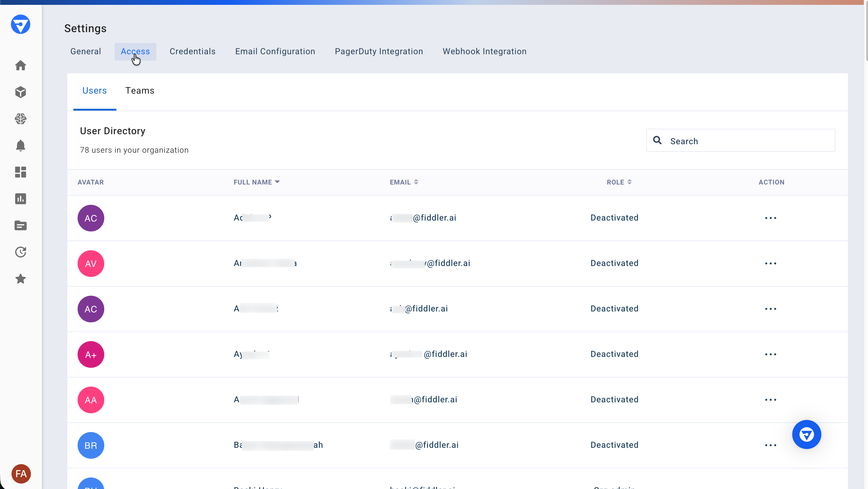Open the action menu for the first deactivated user
The width and height of the screenshot is (868, 489).
pyautogui.click(x=771, y=218)
